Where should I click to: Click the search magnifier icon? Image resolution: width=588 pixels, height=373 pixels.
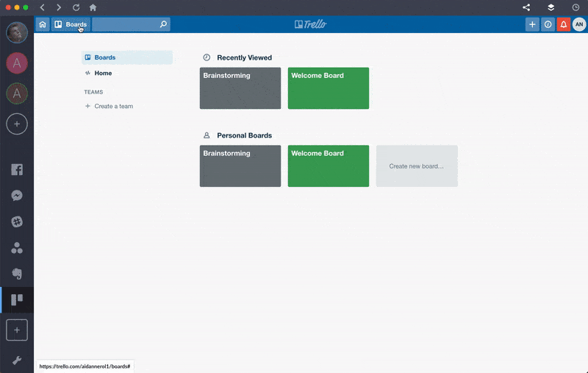tap(163, 24)
